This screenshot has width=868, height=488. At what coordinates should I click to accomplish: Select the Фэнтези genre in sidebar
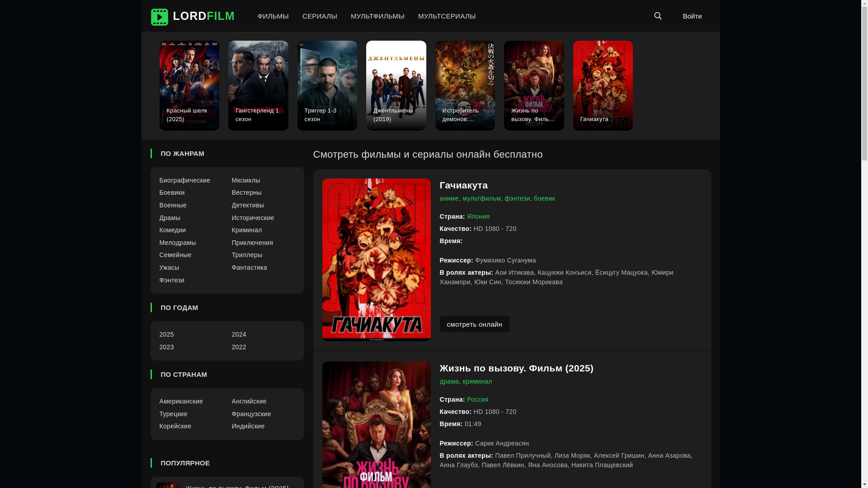(x=172, y=280)
